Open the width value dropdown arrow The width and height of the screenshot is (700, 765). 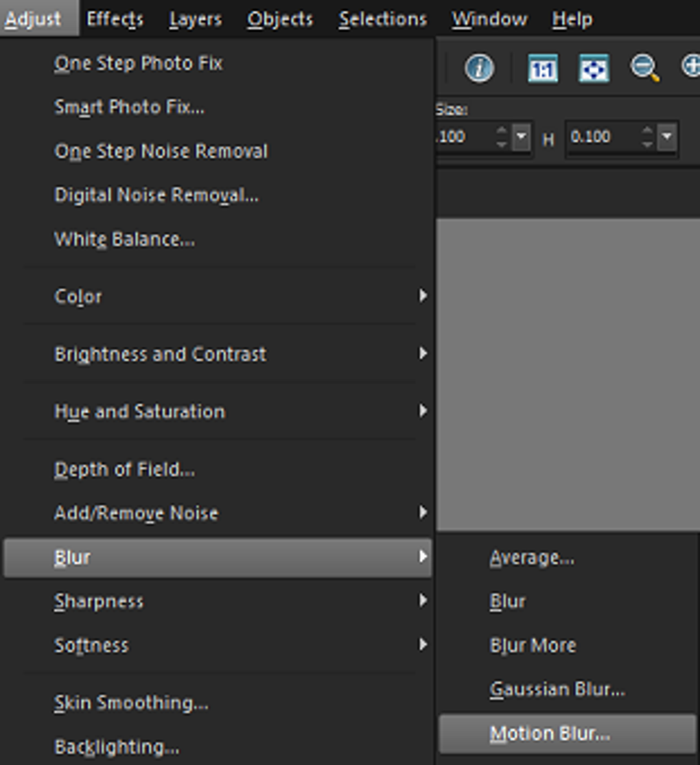522,137
